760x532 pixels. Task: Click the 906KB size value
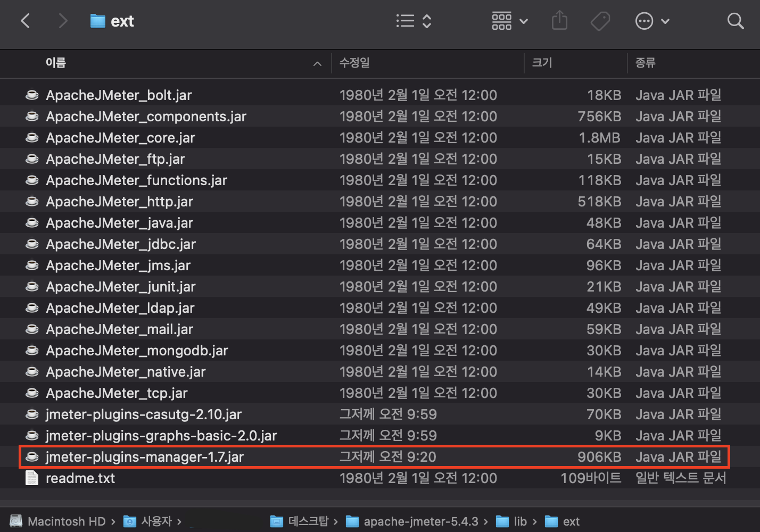coord(599,457)
